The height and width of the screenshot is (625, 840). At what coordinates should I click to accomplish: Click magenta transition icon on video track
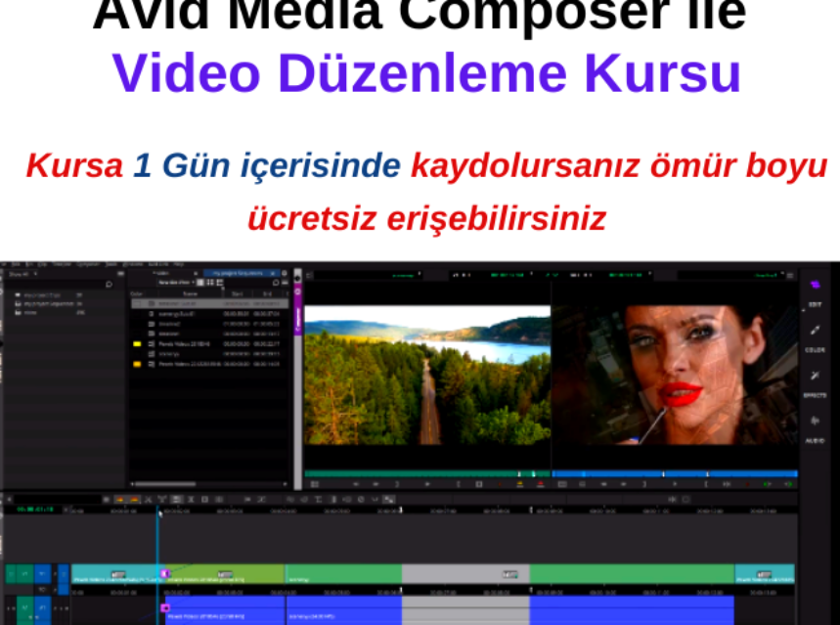pyautogui.click(x=165, y=573)
